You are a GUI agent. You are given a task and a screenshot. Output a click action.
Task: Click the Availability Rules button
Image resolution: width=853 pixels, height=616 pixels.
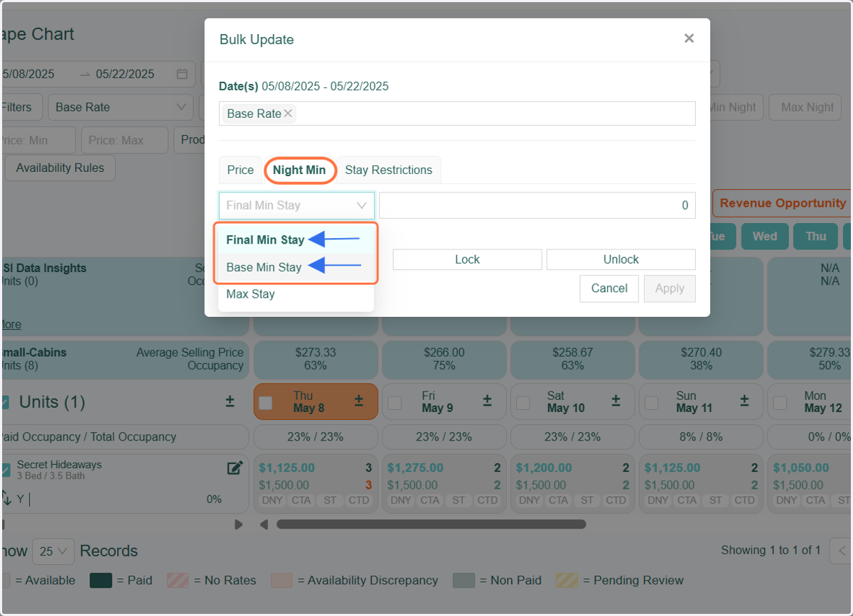point(60,168)
